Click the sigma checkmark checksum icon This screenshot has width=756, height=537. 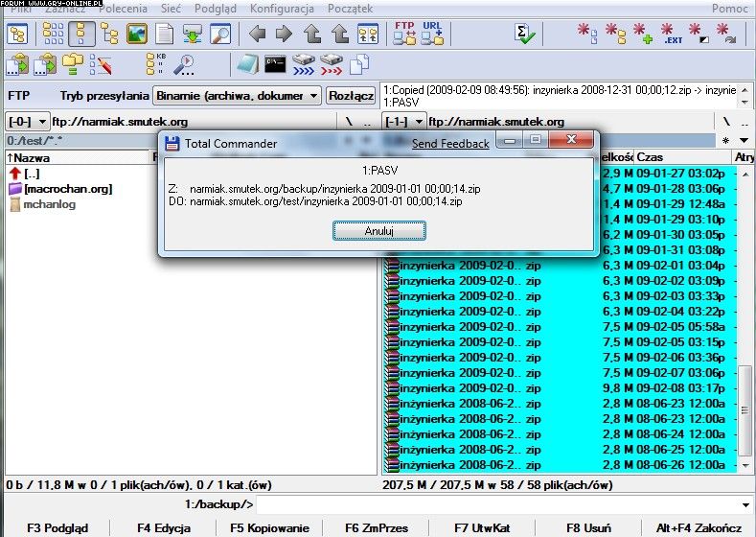524,34
